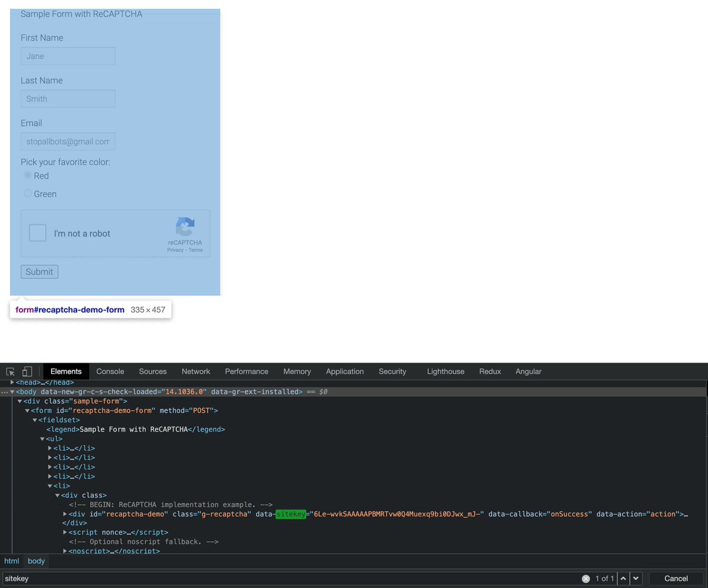Open the Security tab

[392, 372]
